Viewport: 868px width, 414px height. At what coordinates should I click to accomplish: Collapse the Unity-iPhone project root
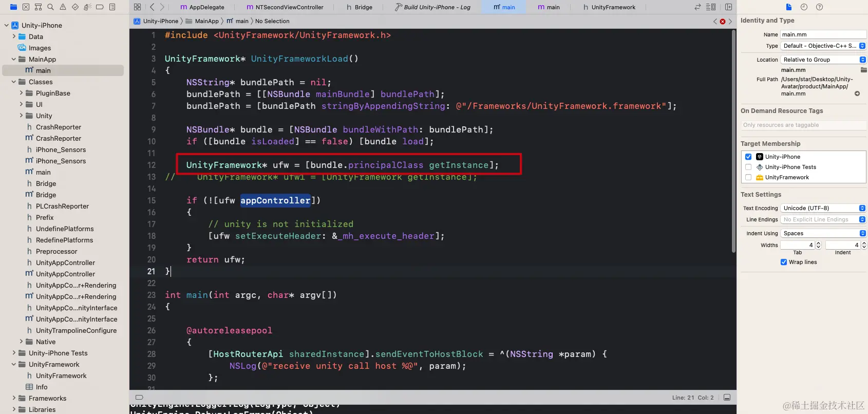tap(7, 25)
